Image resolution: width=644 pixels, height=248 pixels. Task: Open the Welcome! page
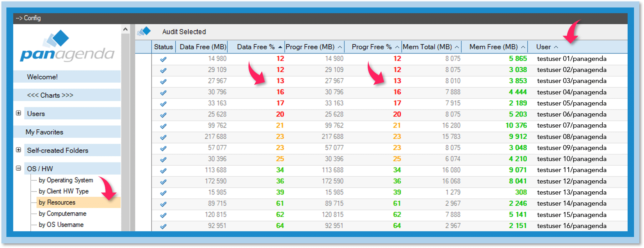pos(42,77)
